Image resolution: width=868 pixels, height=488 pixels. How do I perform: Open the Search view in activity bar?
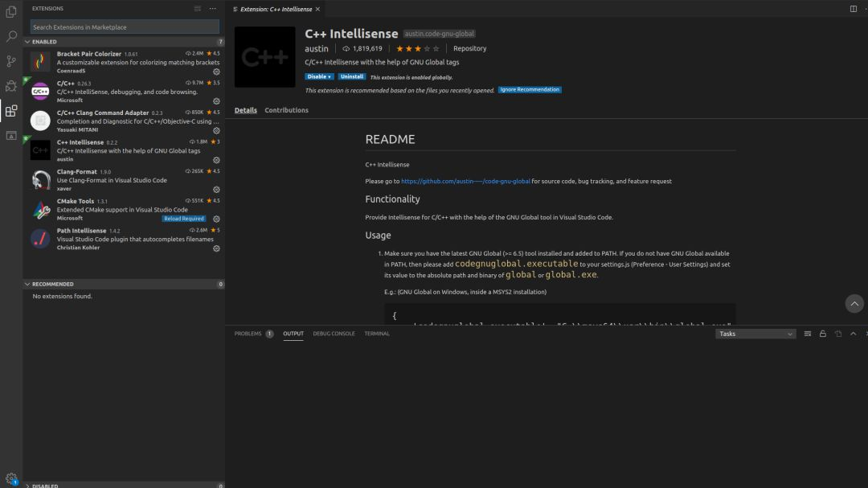(x=11, y=36)
